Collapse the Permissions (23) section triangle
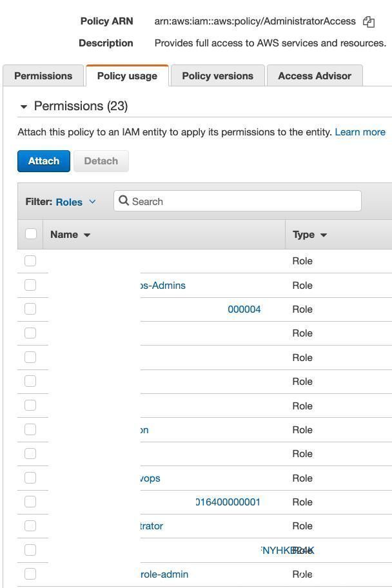 coord(24,107)
